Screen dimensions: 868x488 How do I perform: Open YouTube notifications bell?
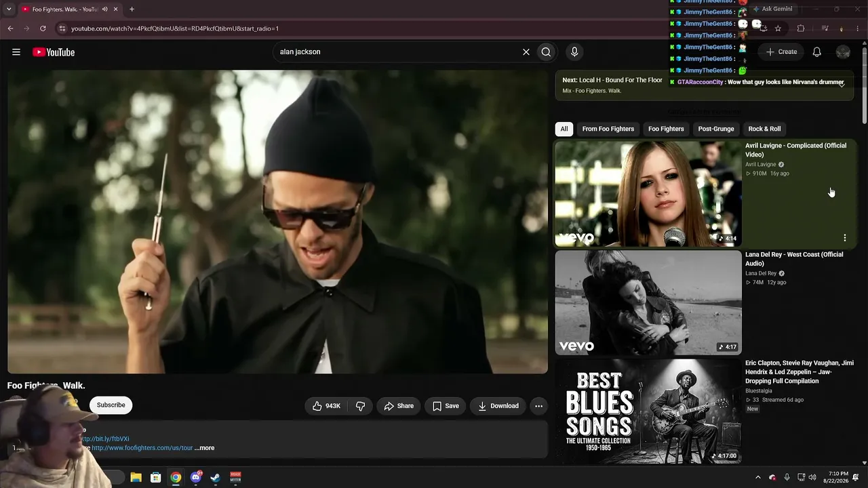pos(817,52)
